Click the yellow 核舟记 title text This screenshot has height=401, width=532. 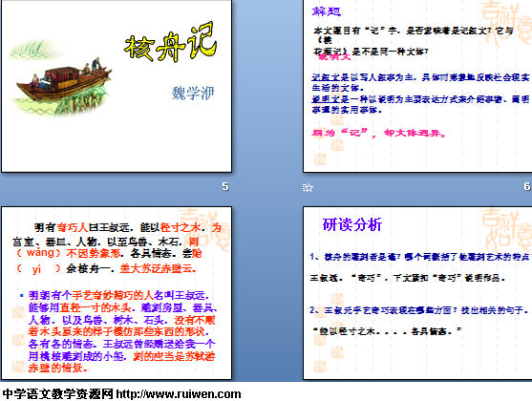(x=170, y=43)
